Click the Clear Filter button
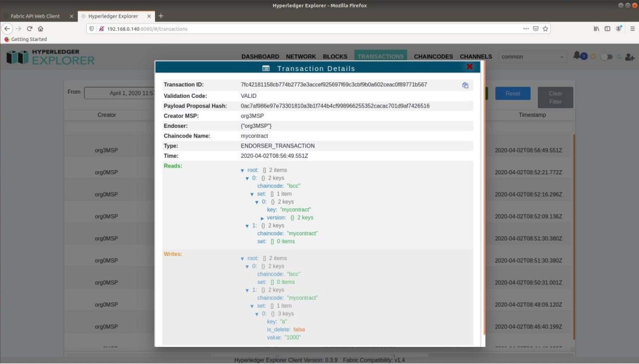This screenshot has width=639, height=364. (555, 97)
